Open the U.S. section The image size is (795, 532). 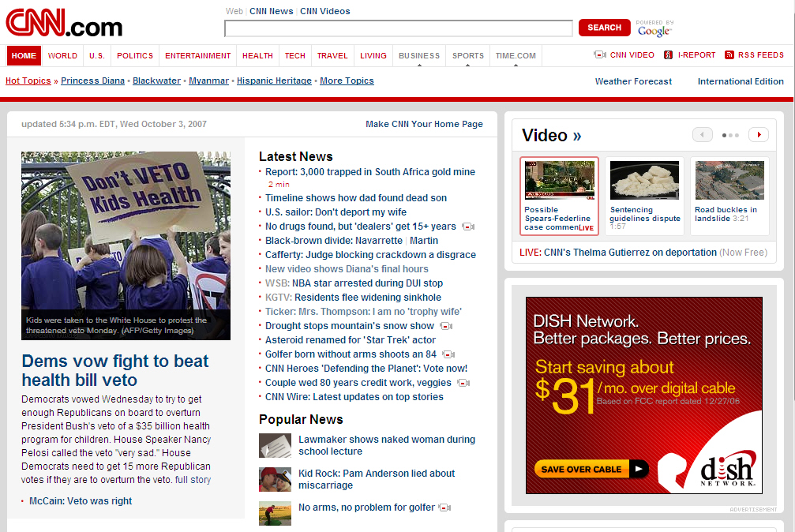point(97,56)
